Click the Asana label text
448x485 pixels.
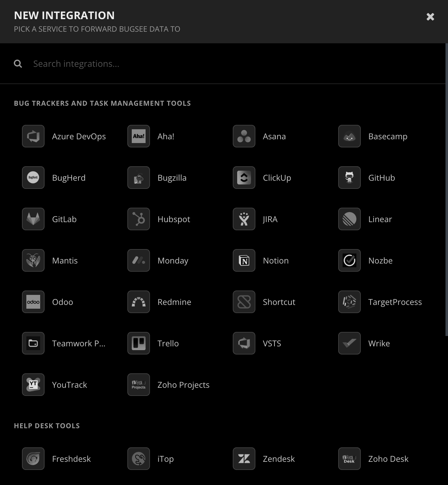coord(274,136)
